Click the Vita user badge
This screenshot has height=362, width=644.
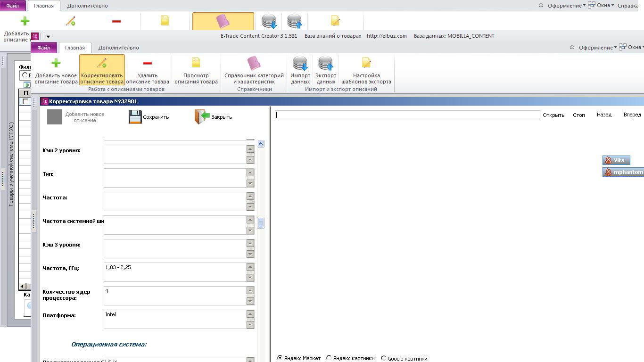click(x=616, y=160)
